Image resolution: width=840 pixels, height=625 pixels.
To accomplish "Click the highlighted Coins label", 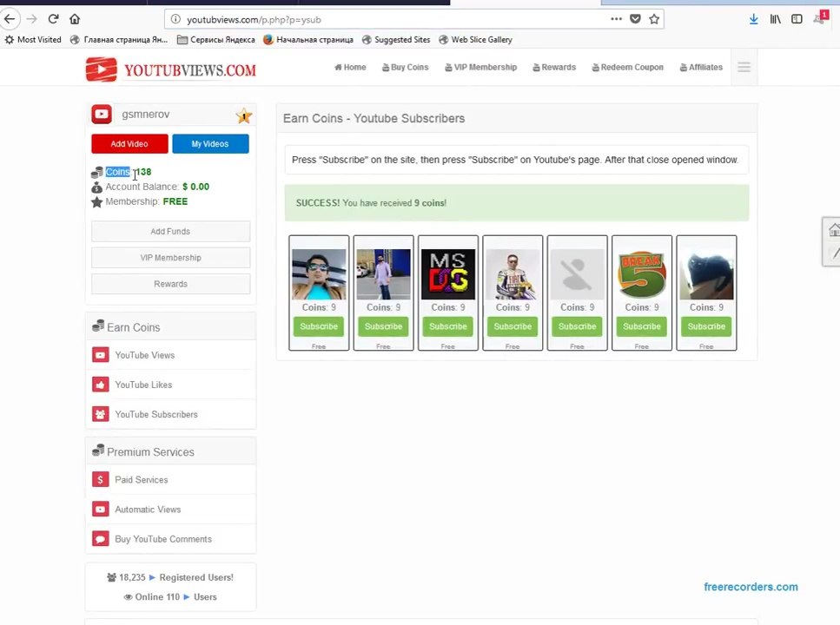I will 118,172.
